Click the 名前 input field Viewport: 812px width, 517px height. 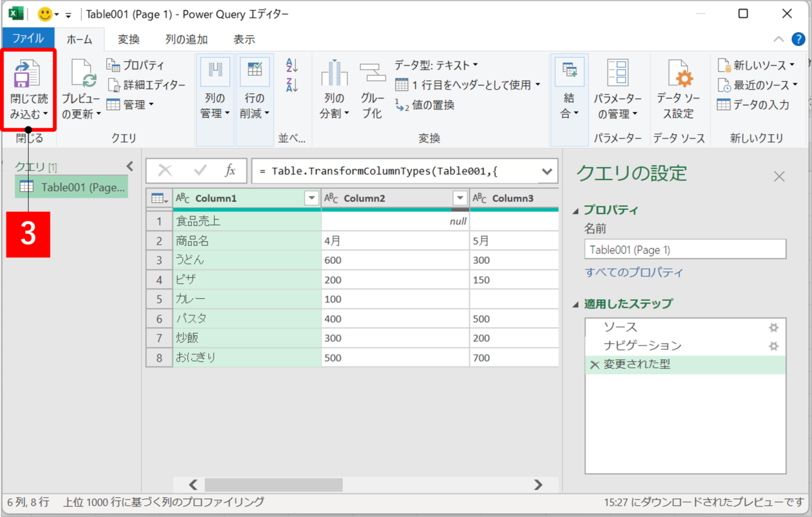[x=685, y=250]
